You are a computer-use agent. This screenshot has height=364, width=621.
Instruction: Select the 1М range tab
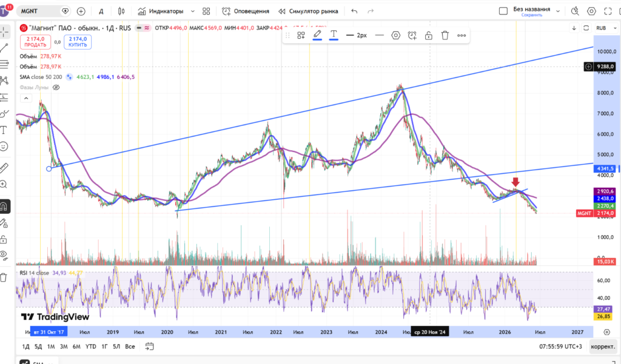(x=51, y=346)
